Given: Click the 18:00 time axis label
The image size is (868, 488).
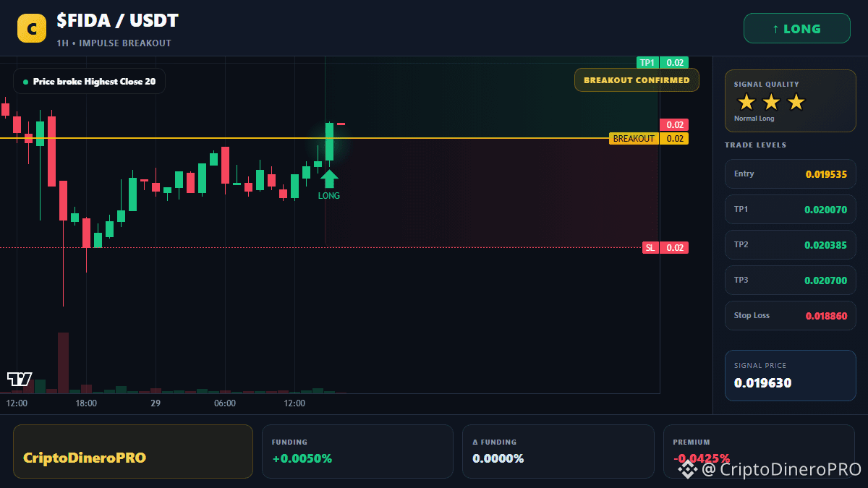Looking at the screenshot, I should [86, 403].
